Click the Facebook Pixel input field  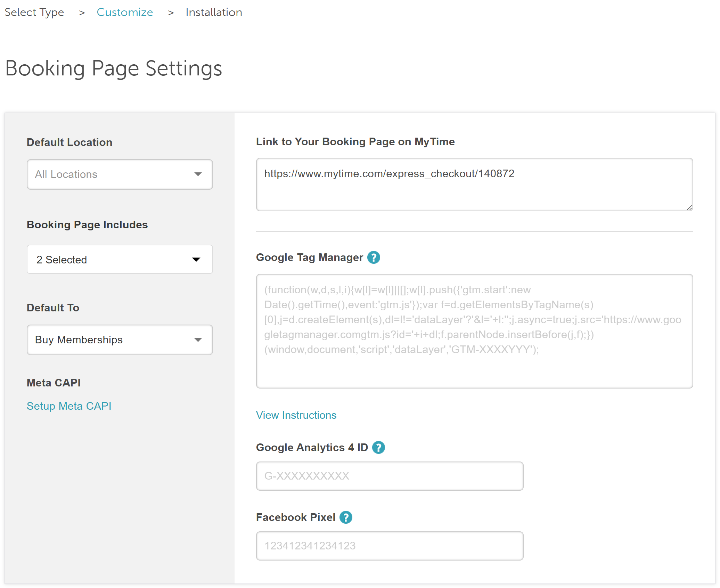(x=389, y=546)
